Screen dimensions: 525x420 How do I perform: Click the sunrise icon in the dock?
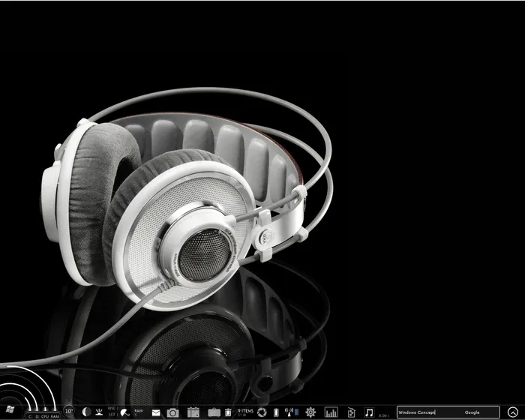[100, 412]
